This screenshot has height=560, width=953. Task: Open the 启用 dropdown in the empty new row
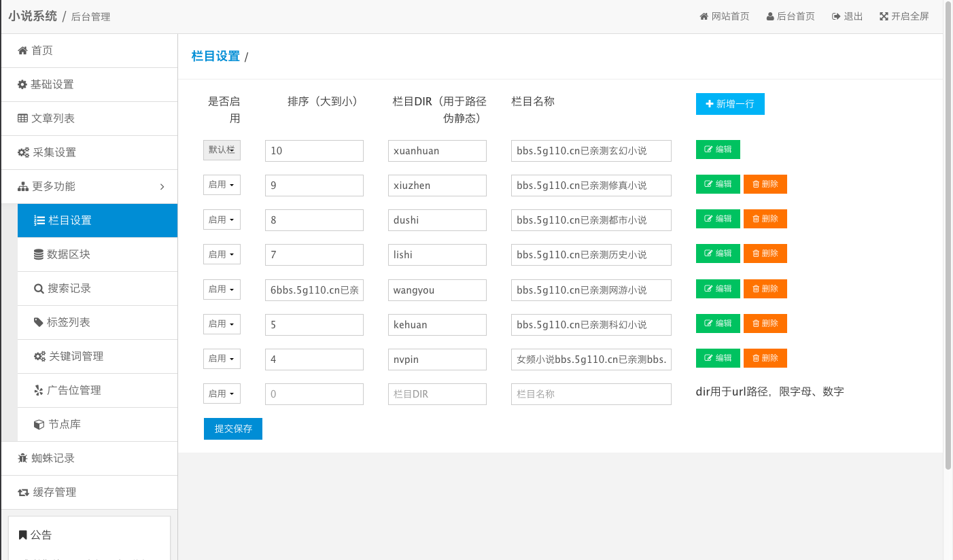pos(222,393)
